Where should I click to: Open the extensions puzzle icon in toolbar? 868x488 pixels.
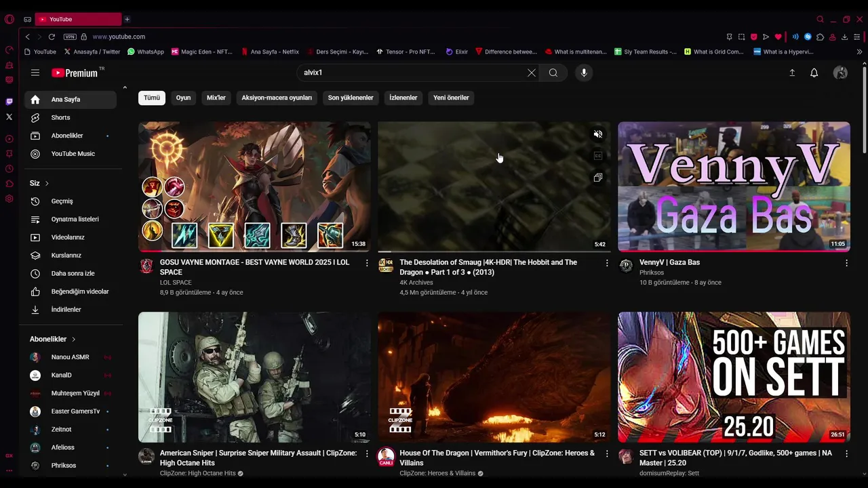[x=820, y=37]
